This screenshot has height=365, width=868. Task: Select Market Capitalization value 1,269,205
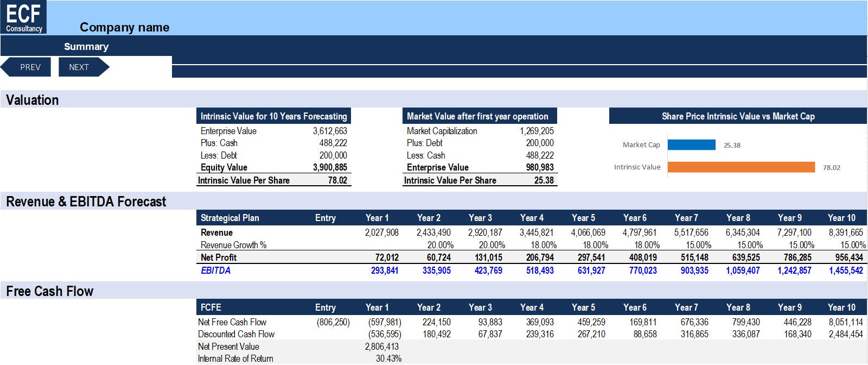[x=537, y=131]
